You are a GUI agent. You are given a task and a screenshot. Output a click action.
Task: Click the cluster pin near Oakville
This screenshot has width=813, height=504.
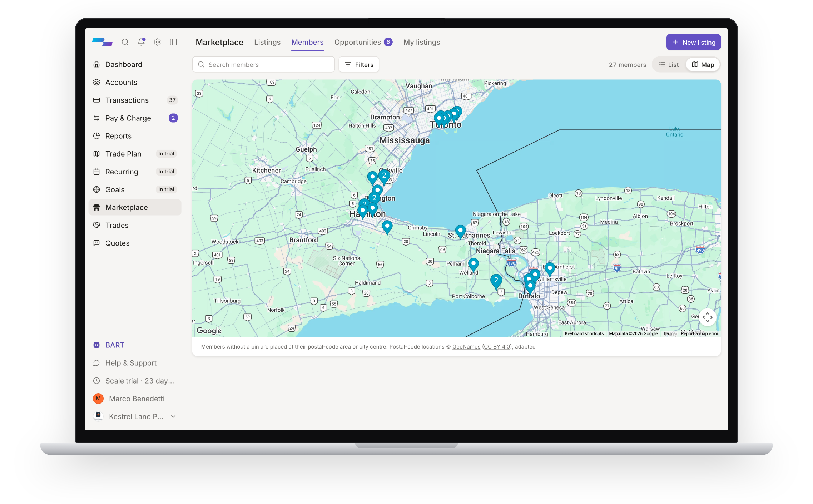point(384,177)
